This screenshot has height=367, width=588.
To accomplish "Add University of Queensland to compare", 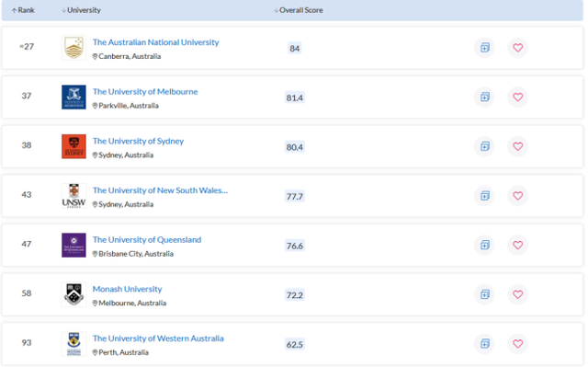I will [484, 245].
